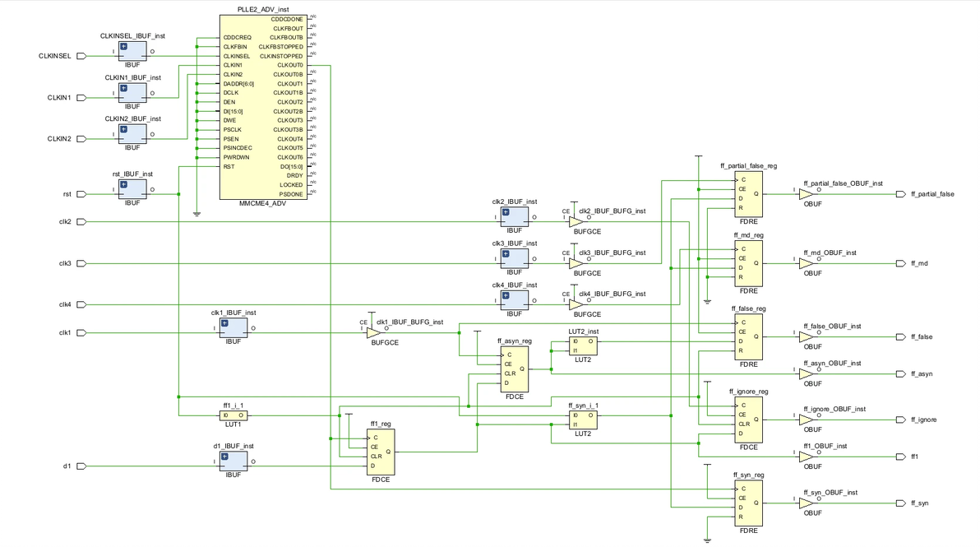
Task: Select the PLLE2_ADV_inst MMCME4_ADV block
Action: click(x=263, y=108)
